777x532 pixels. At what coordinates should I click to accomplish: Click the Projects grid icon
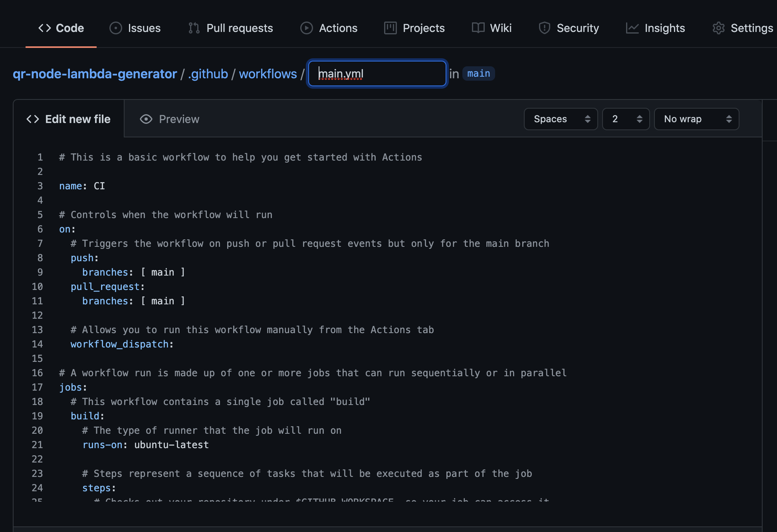(x=390, y=27)
